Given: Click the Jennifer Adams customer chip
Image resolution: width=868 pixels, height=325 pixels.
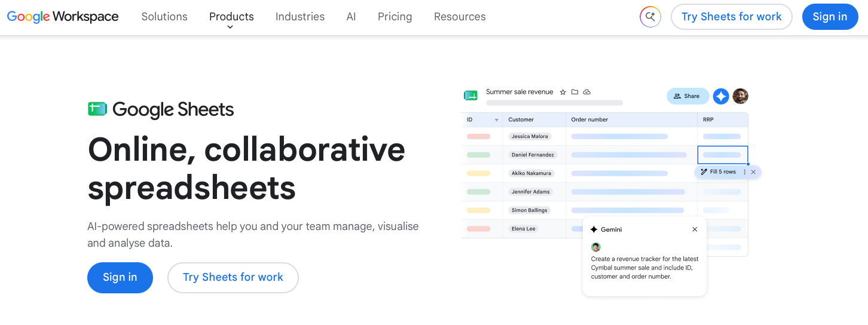Looking at the screenshot, I should point(531,192).
